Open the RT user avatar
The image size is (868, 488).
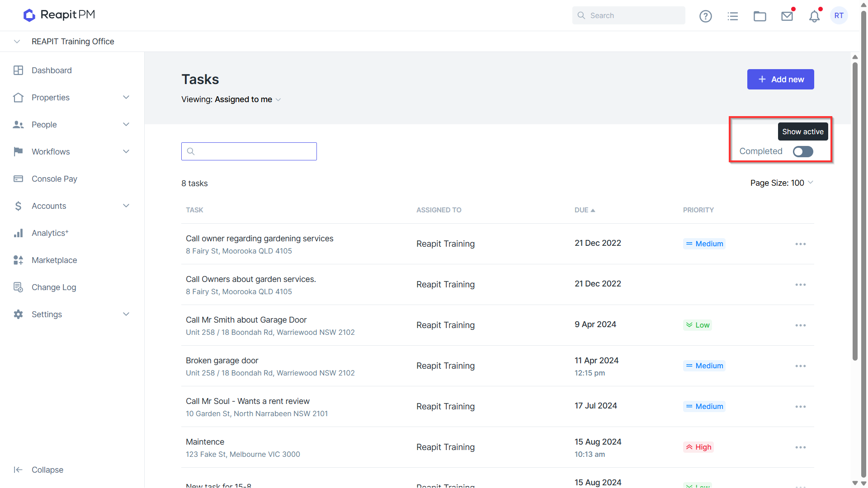click(839, 15)
